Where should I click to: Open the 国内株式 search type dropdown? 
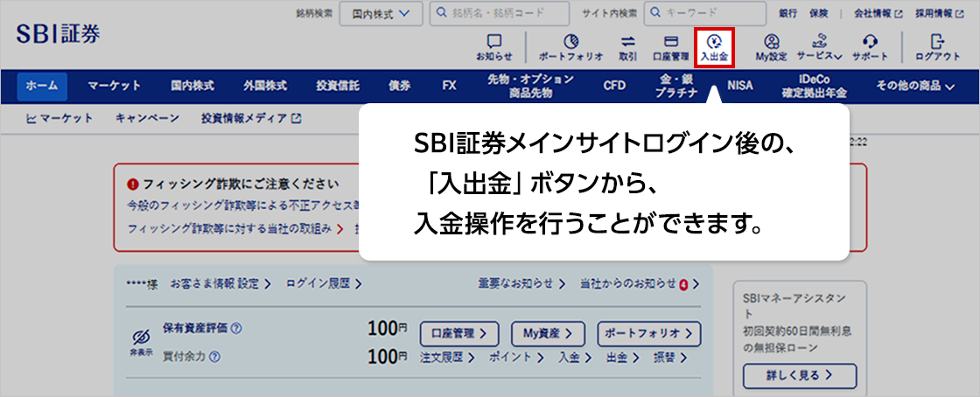coord(381,14)
